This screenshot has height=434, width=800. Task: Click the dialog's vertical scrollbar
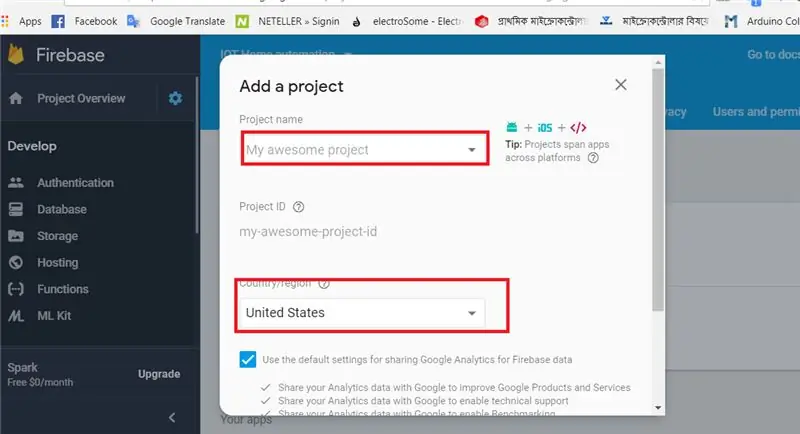(658, 189)
